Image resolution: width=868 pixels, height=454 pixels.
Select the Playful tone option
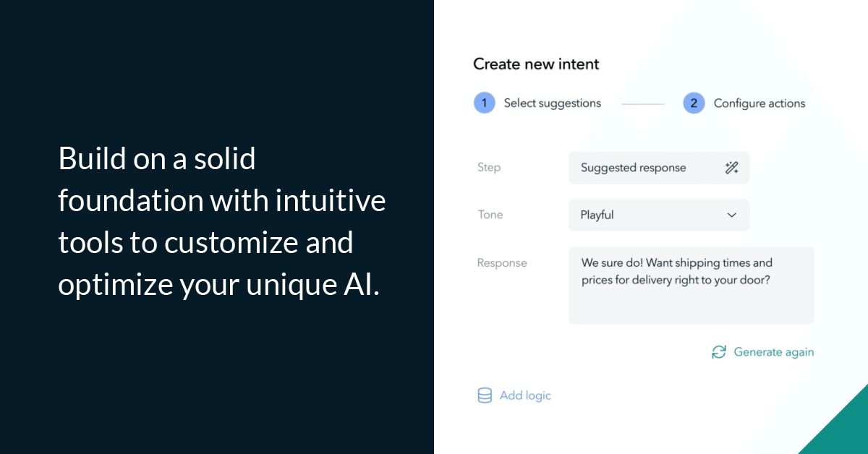(x=597, y=215)
